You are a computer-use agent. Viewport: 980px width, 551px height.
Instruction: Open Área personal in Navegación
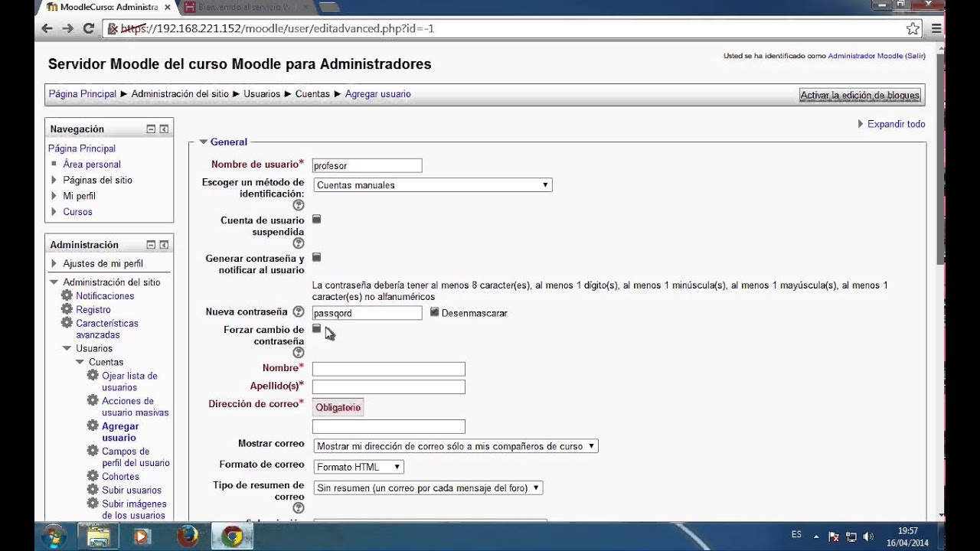[92, 165]
